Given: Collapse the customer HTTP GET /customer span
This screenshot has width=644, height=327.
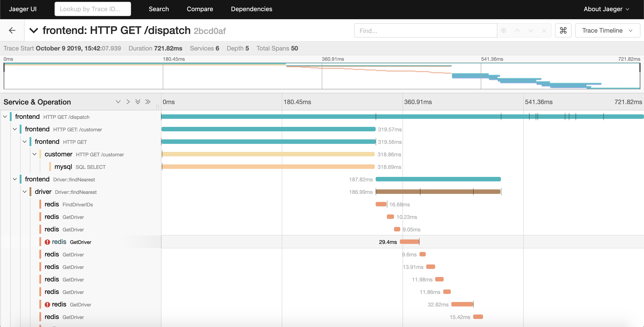Looking at the screenshot, I should (34, 154).
